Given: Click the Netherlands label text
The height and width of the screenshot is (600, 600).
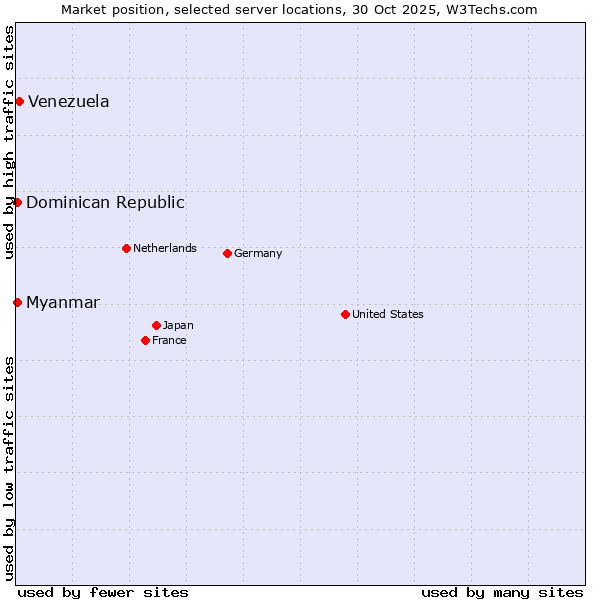Looking at the screenshot, I should coord(165,248).
